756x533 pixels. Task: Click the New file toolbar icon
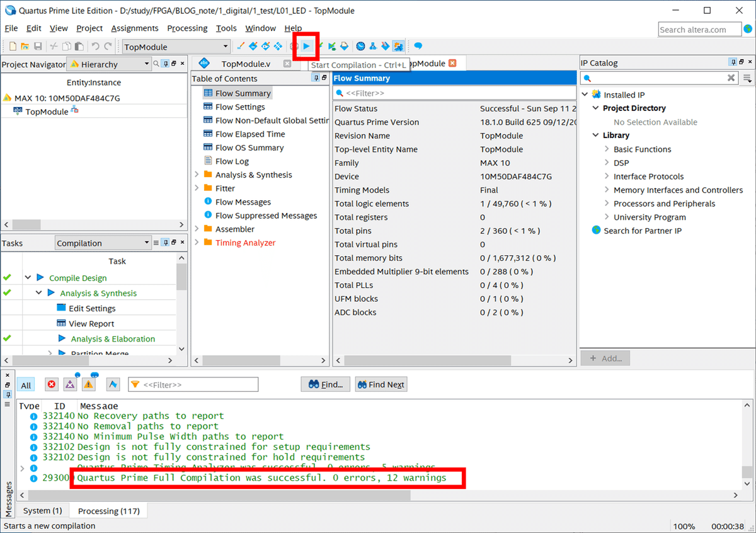pyautogui.click(x=13, y=46)
